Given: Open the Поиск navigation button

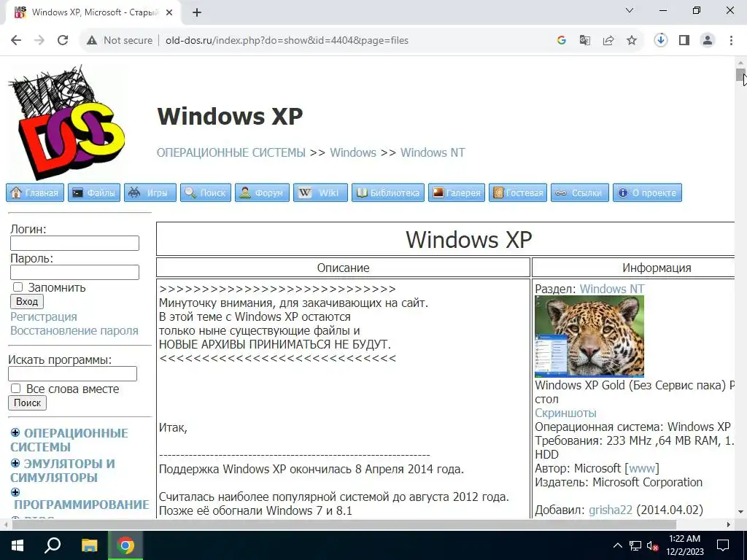Looking at the screenshot, I should (x=205, y=192).
